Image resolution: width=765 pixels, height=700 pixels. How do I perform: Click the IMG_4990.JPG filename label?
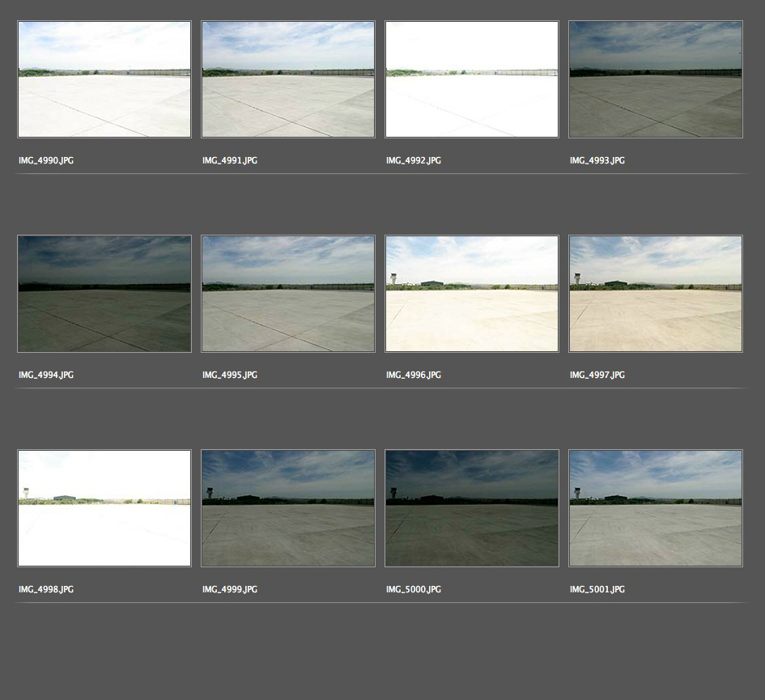point(46,160)
